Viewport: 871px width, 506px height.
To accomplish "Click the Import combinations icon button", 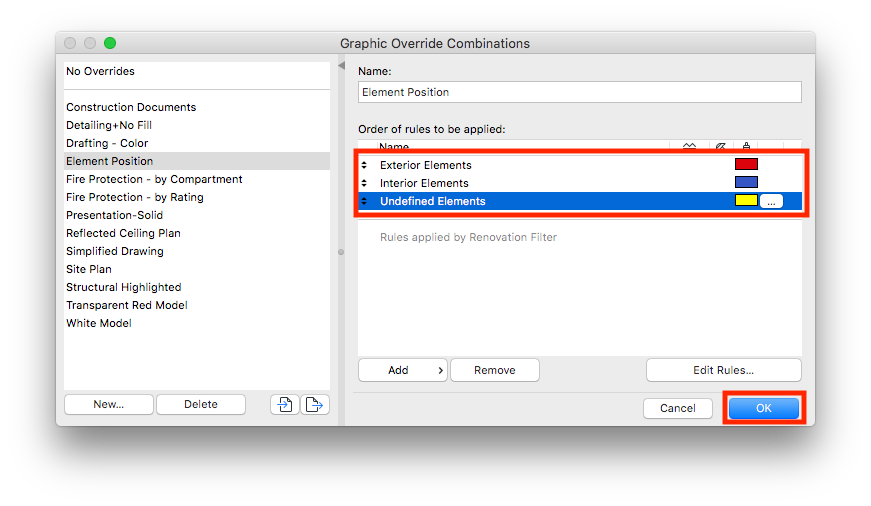I will (x=285, y=405).
